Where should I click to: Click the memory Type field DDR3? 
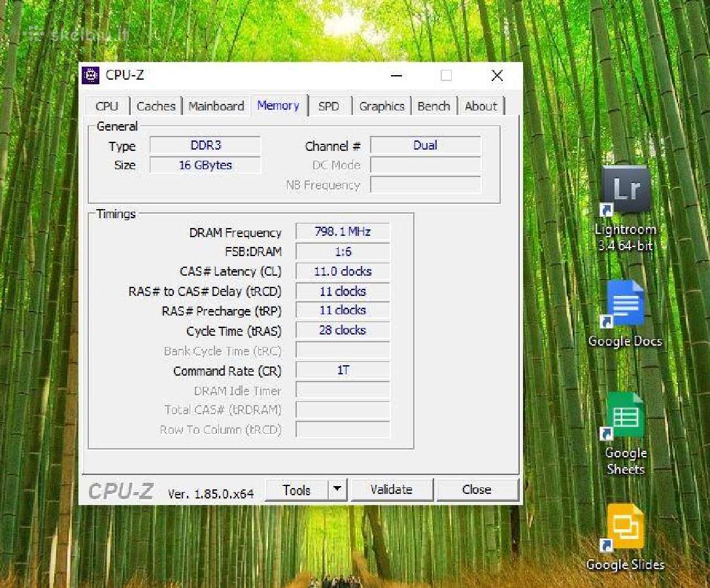pos(205,145)
